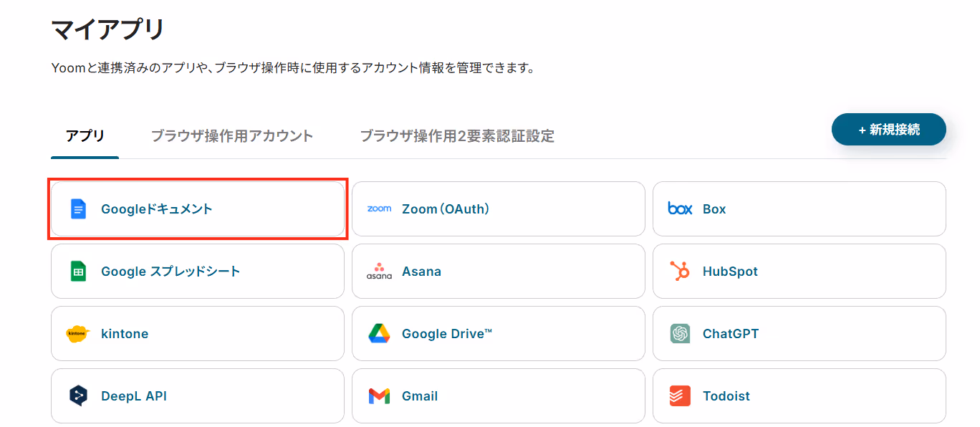Click the kintone yellow logo icon
This screenshot has height=427, width=980.
[77, 334]
